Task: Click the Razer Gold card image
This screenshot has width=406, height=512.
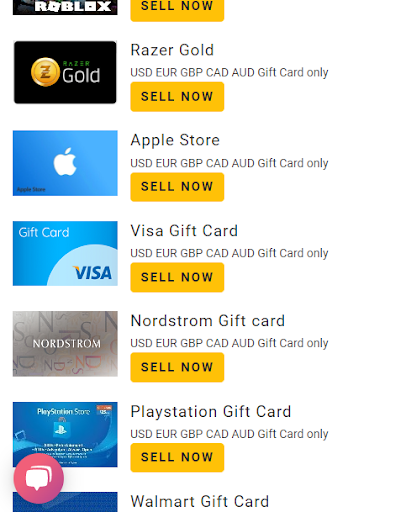Action: coord(65,72)
